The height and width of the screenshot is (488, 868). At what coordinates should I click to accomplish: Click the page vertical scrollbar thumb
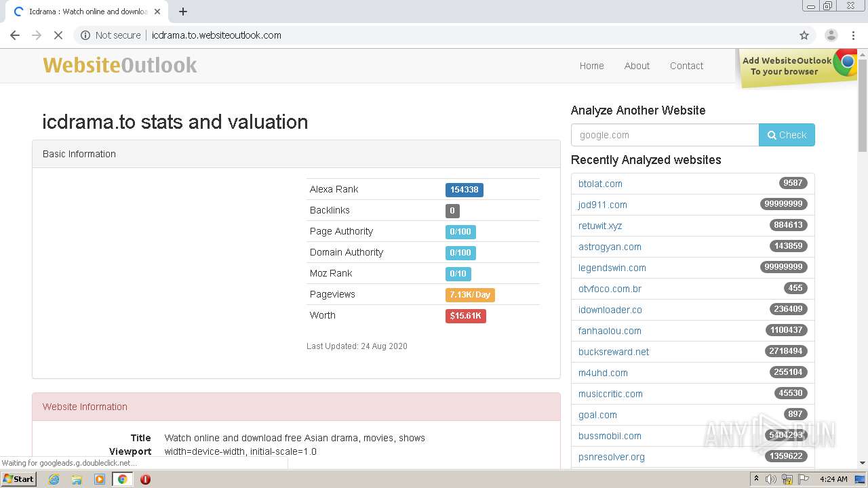click(863, 105)
